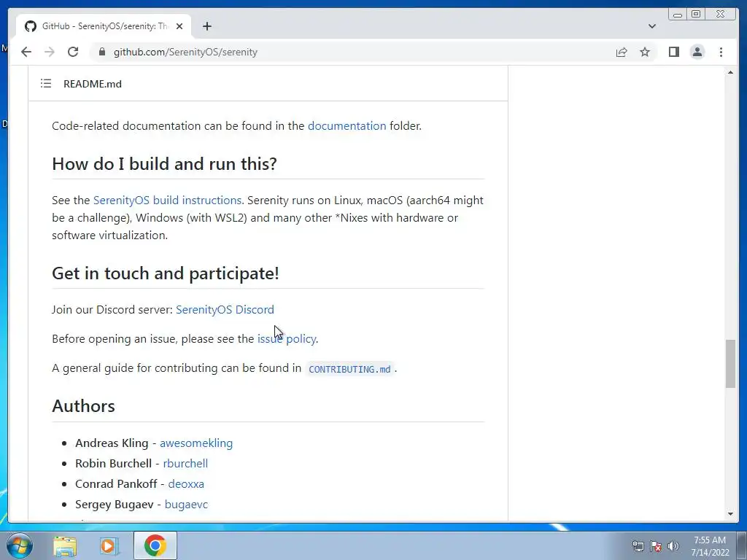Image resolution: width=747 pixels, height=560 pixels.
Task: Click the browser forward arrow
Action: tap(50, 52)
